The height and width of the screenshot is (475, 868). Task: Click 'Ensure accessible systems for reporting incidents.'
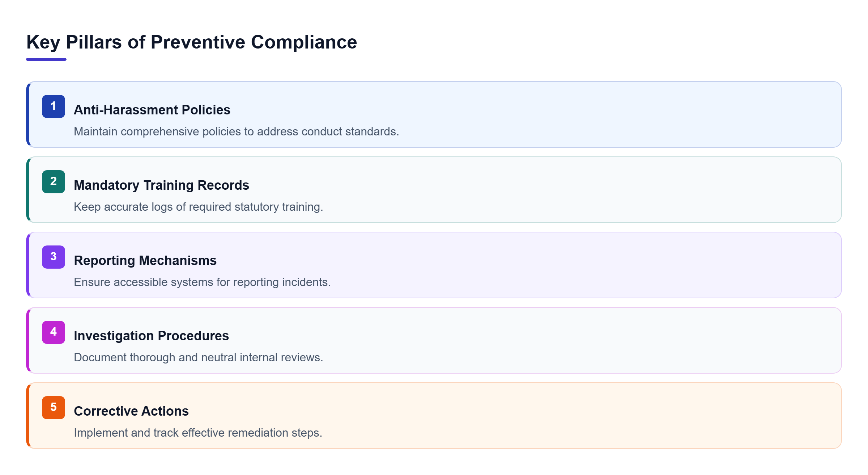(202, 282)
